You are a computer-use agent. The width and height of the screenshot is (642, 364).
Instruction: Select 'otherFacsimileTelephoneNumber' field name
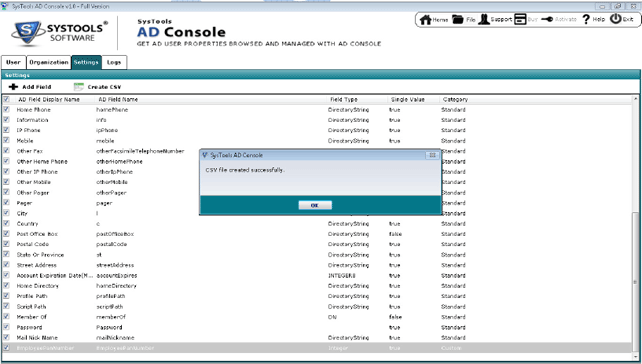click(x=140, y=151)
